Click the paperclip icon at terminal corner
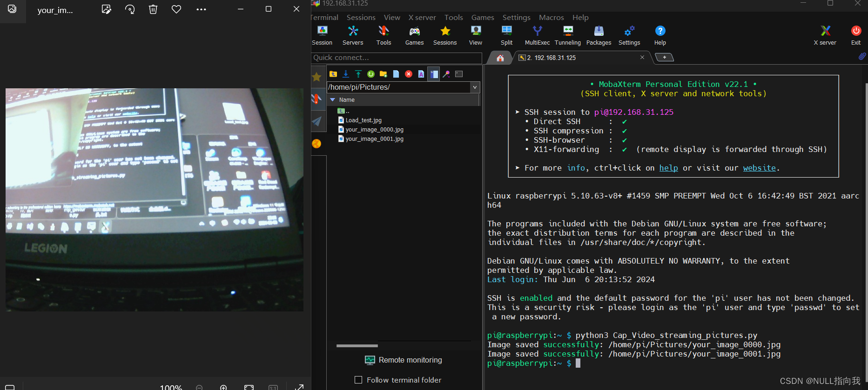868x390 pixels. [862, 56]
